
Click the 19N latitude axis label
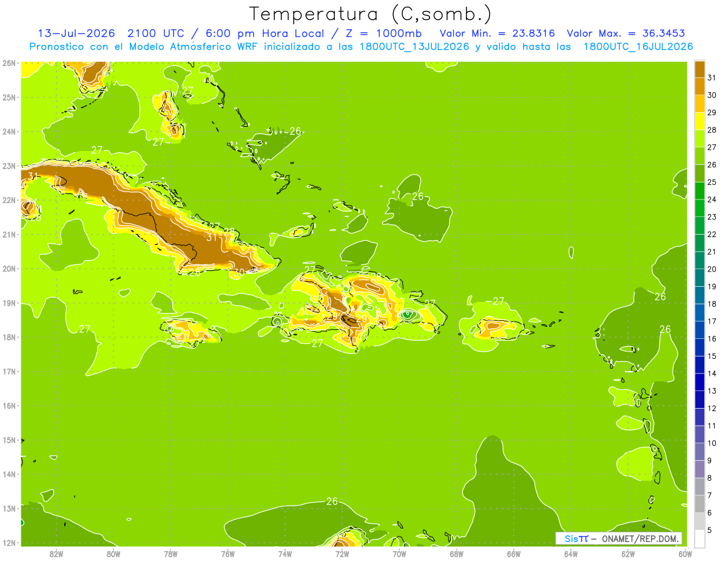tap(8, 303)
